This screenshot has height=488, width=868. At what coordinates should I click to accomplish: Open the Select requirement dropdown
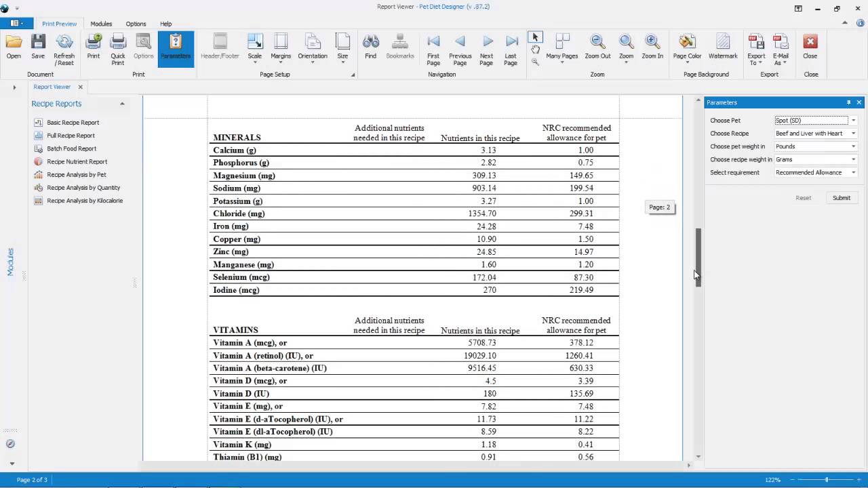pyautogui.click(x=816, y=172)
